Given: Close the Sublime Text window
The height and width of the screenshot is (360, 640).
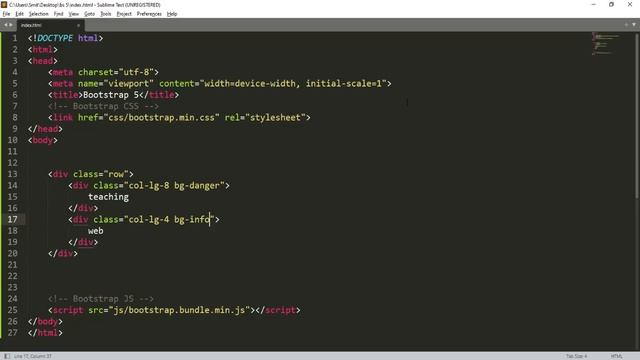Looking at the screenshot, I should (x=630, y=4).
